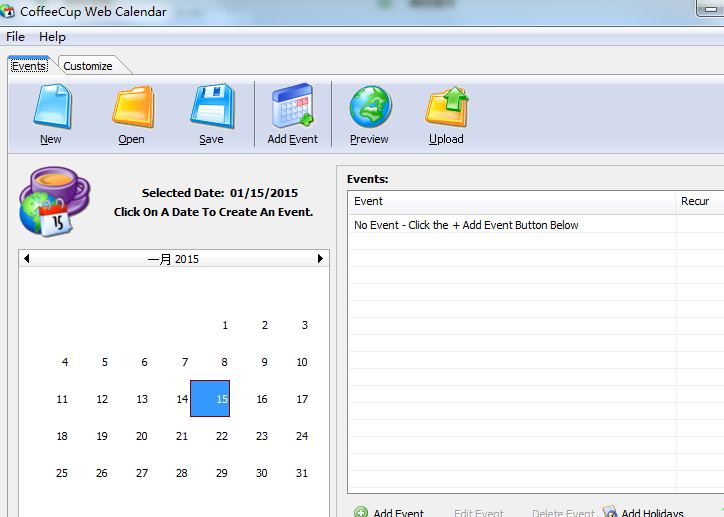Viewport: 724px width, 517px height.
Task: Select January 30 on the calendar
Action: pos(261,473)
